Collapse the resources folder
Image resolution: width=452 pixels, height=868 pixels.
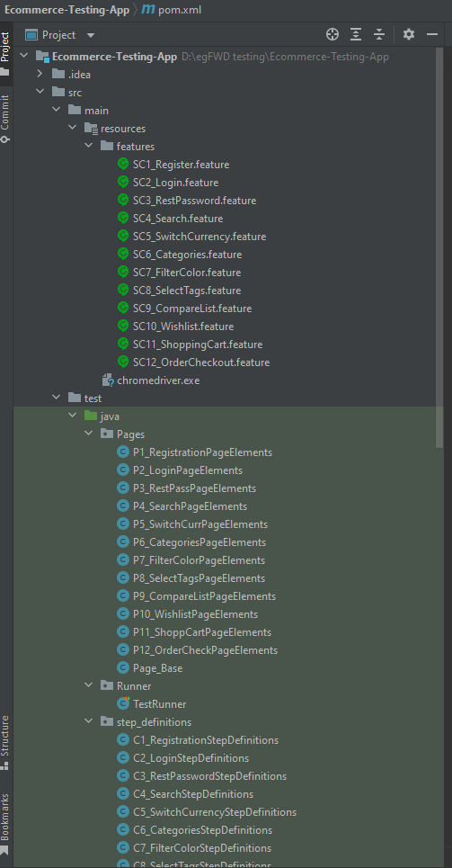[72, 129]
